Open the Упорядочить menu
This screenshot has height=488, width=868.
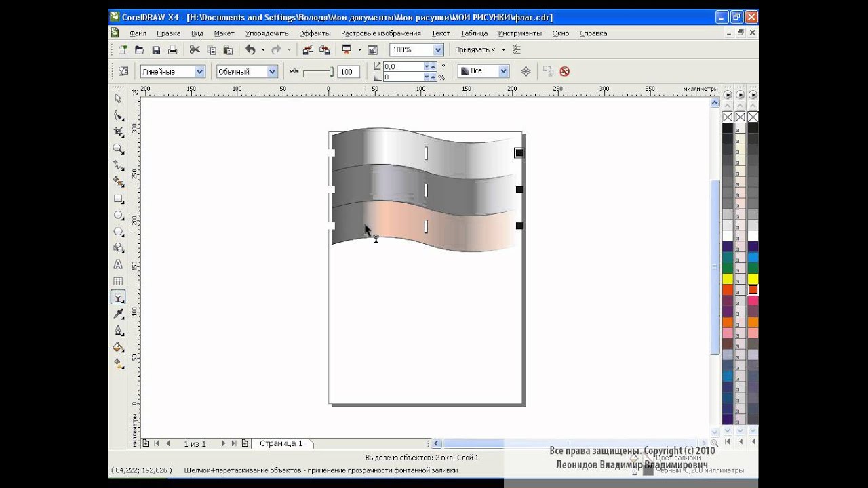(267, 33)
